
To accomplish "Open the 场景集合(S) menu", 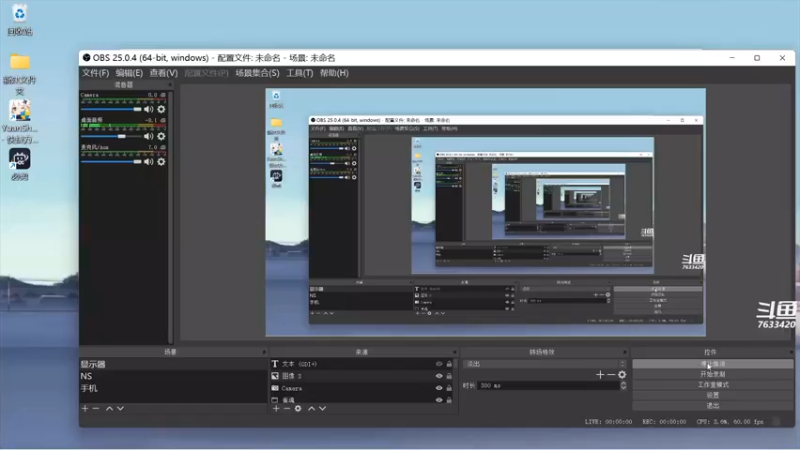I will pyautogui.click(x=257, y=73).
